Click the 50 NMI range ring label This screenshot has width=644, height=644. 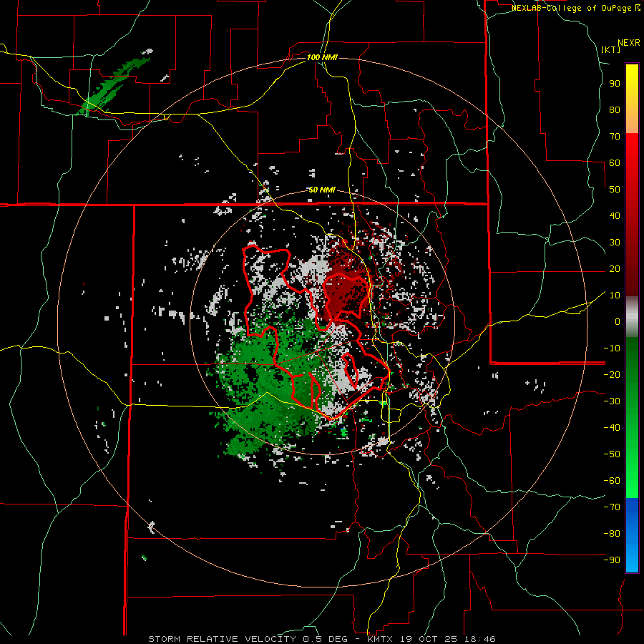point(322,190)
